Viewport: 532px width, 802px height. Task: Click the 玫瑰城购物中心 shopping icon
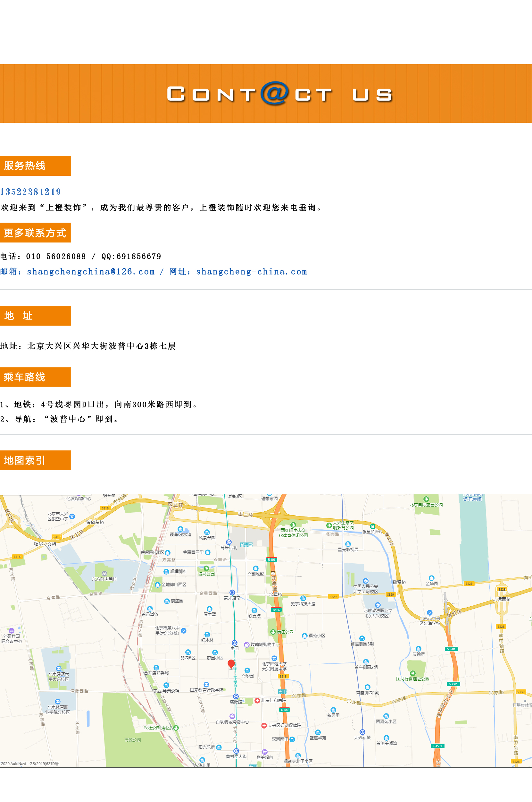coord(247,644)
